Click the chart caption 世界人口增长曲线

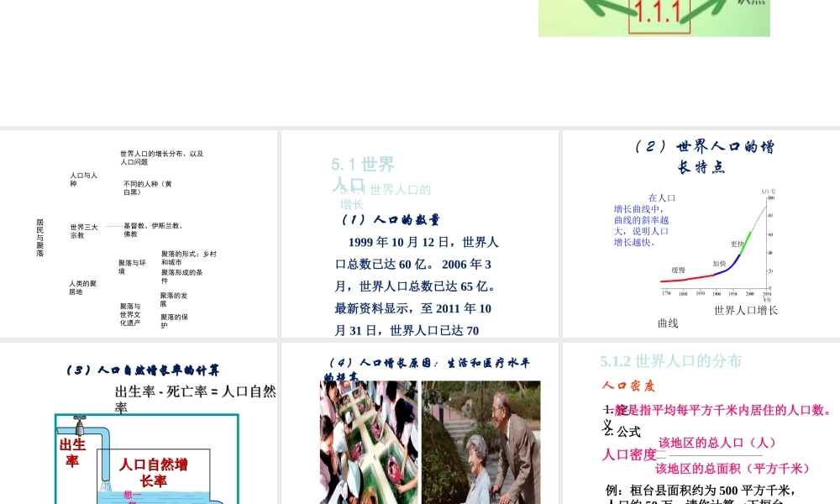tap(718, 317)
